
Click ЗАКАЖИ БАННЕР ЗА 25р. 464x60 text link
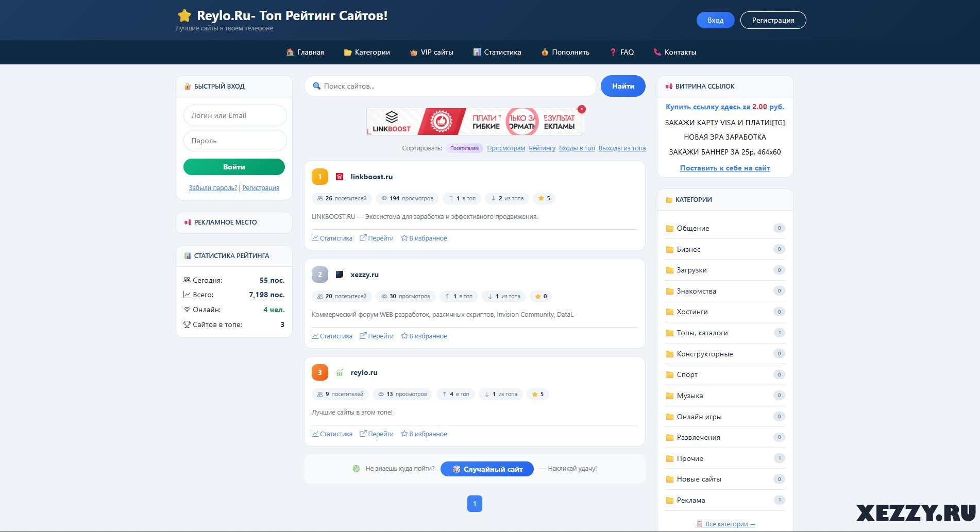coord(724,152)
